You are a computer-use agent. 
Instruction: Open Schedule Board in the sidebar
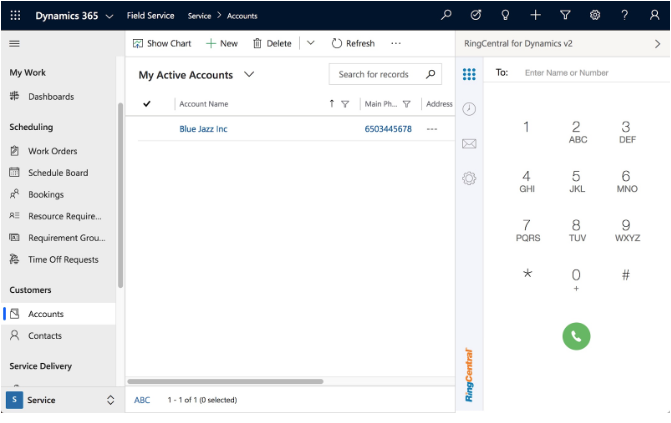[59, 173]
